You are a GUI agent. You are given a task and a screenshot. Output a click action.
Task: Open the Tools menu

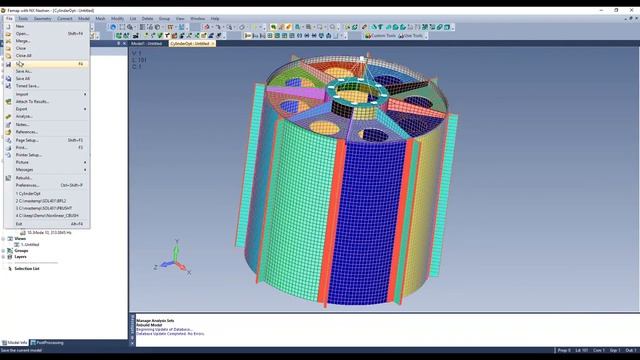[x=23, y=18]
